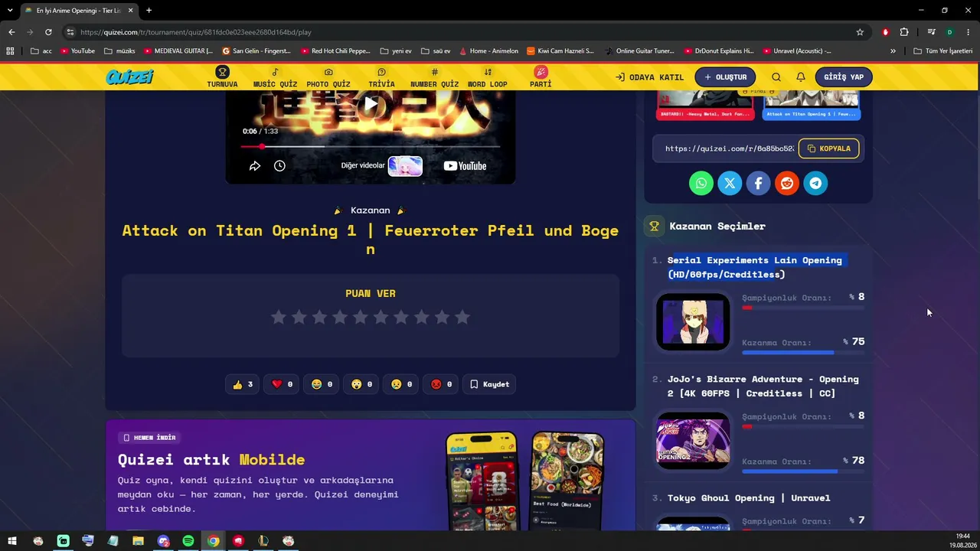Open the YouTube bookmark
The image size is (980, 551).
pyautogui.click(x=77, y=51)
